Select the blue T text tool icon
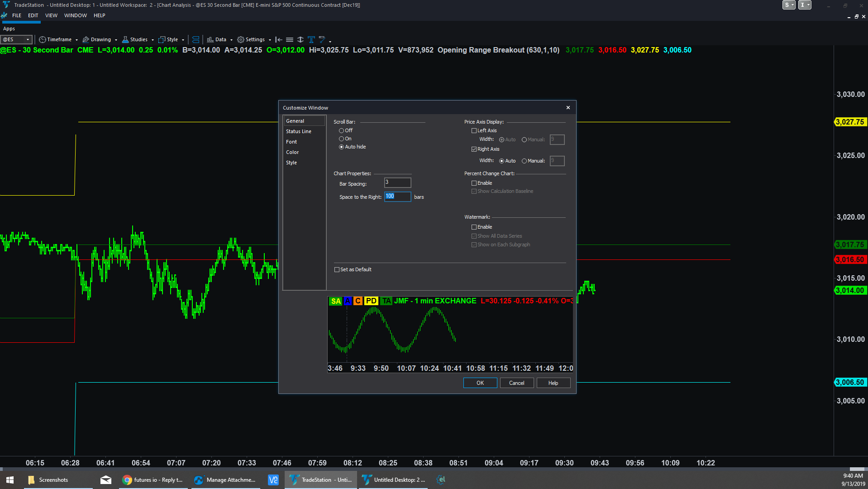Image resolution: width=868 pixels, height=489 pixels. point(311,40)
